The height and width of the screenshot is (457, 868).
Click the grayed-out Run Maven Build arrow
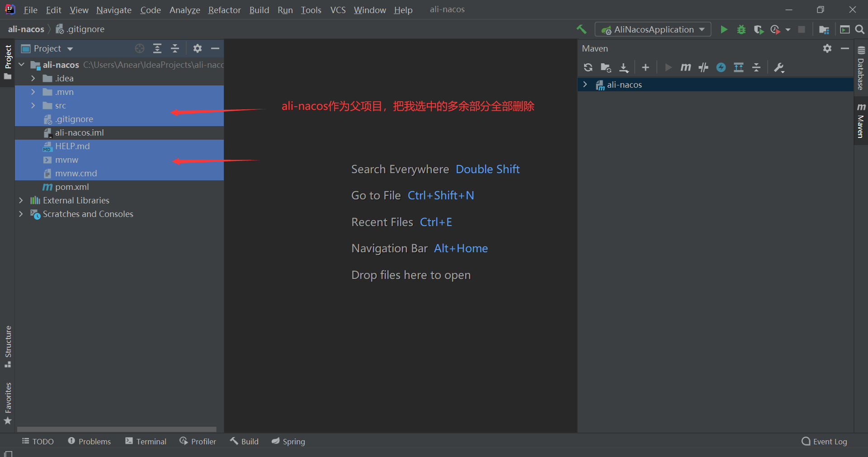pyautogui.click(x=668, y=67)
